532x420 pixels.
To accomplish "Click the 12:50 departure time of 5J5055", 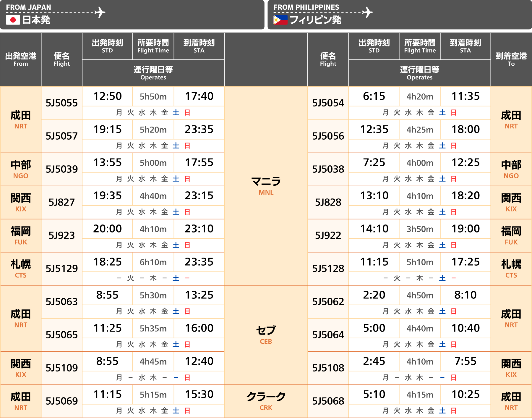I will 107,96.
